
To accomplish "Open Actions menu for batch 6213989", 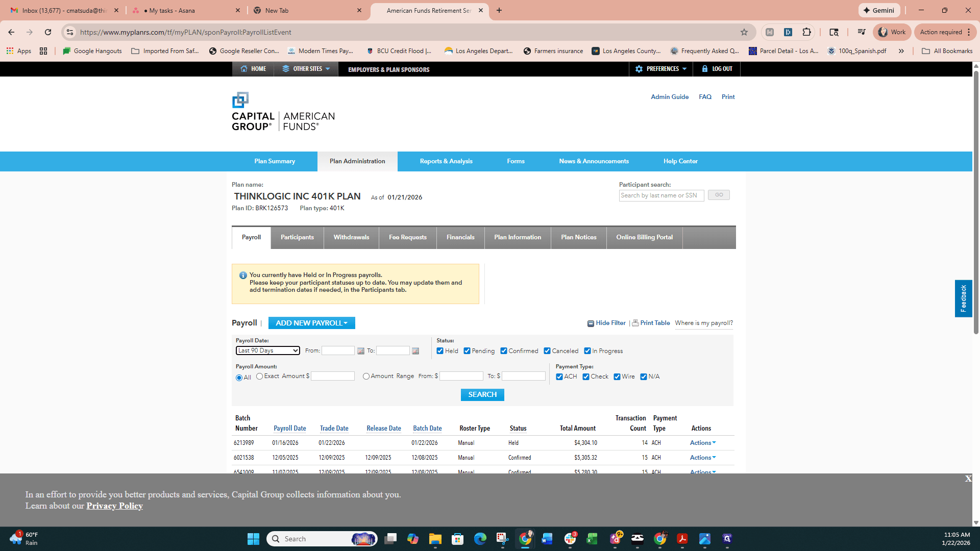I will 703,443.
